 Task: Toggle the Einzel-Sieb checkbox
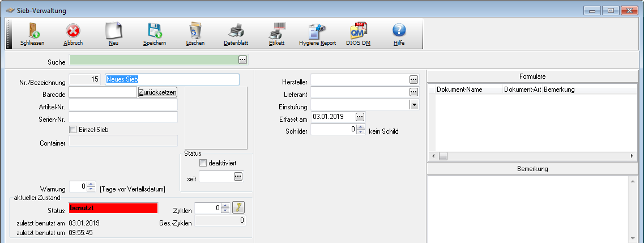[x=72, y=130]
